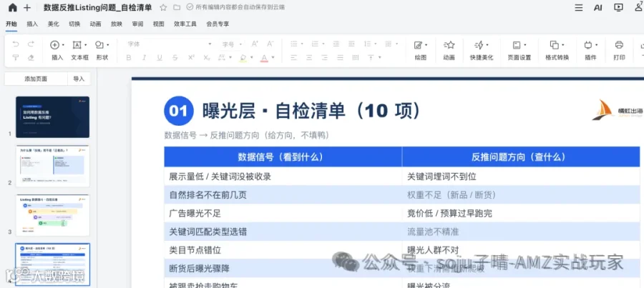Open the font color dropdown arrow
The image size is (644, 288).
[x=273, y=57]
